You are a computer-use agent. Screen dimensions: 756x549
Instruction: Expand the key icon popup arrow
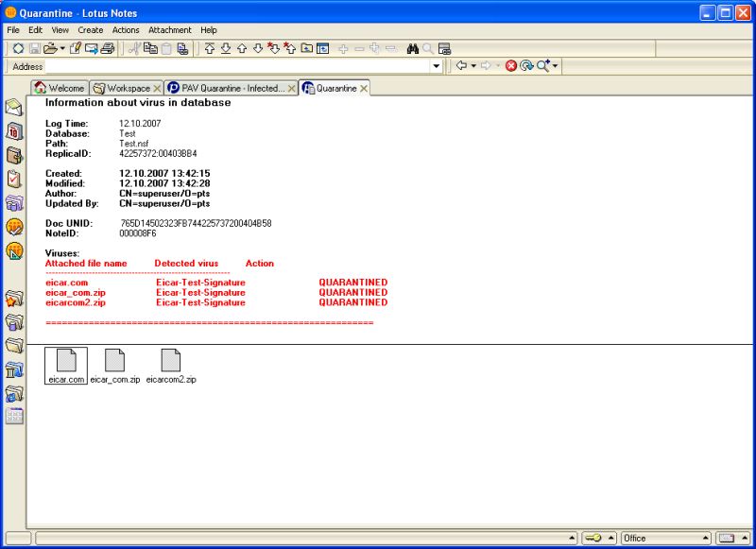611,538
